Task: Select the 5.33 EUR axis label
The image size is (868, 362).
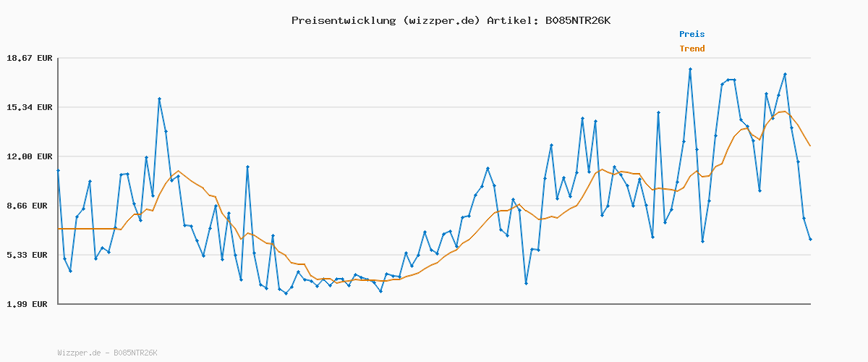Action: [x=30, y=255]
